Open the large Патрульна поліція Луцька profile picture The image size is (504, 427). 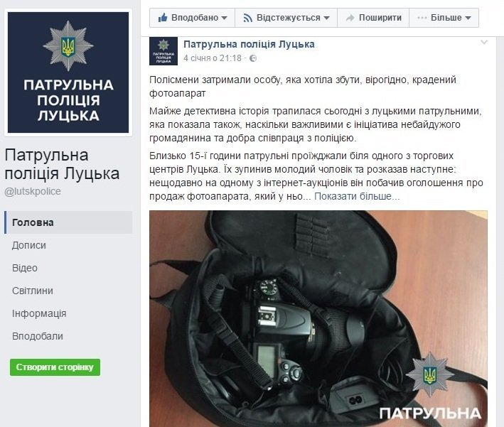pos(68,72)
